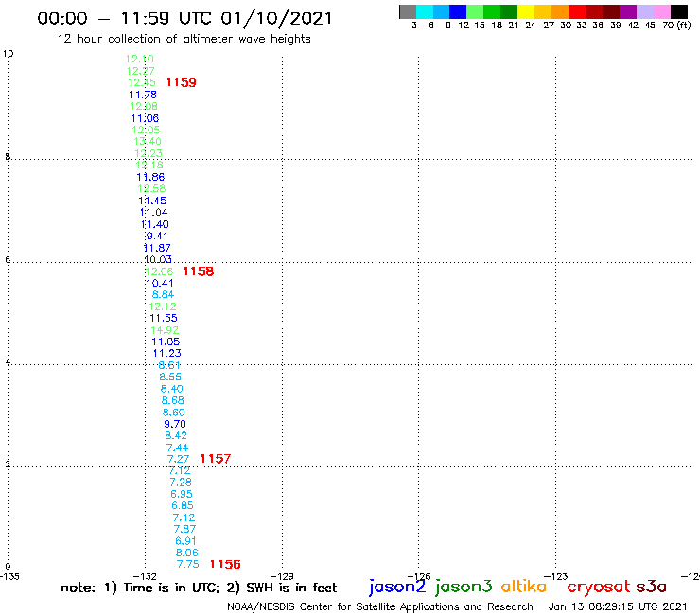Click the wave height value 12.12
Screen dimensions: 700x615
[x=163, y=307]
